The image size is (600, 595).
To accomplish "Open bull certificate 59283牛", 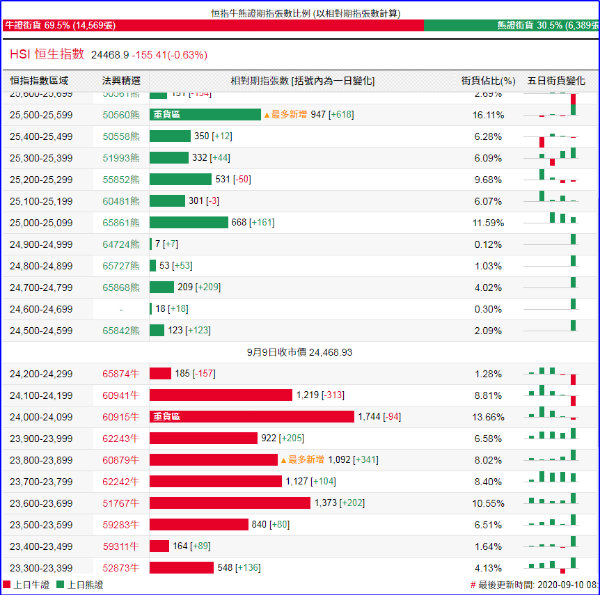I will [x=121, y=525].
